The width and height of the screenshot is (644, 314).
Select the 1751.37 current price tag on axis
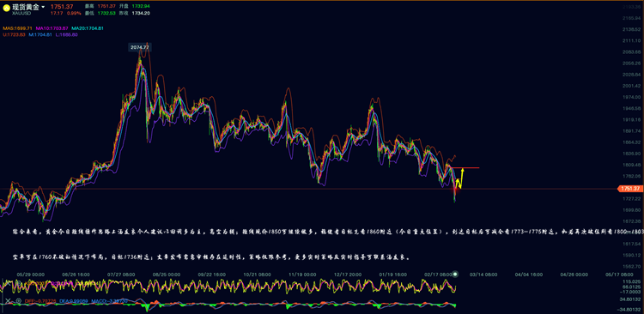(629, 189)
